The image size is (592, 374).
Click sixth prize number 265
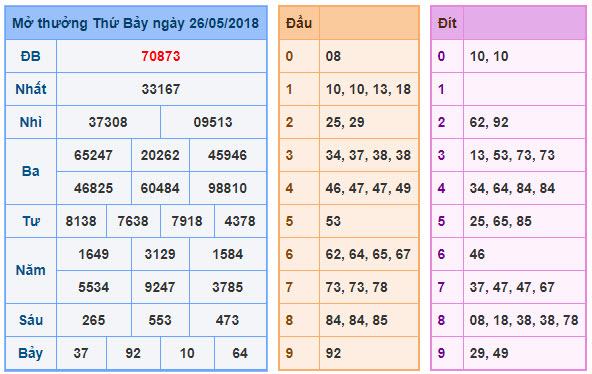(94, 320)
